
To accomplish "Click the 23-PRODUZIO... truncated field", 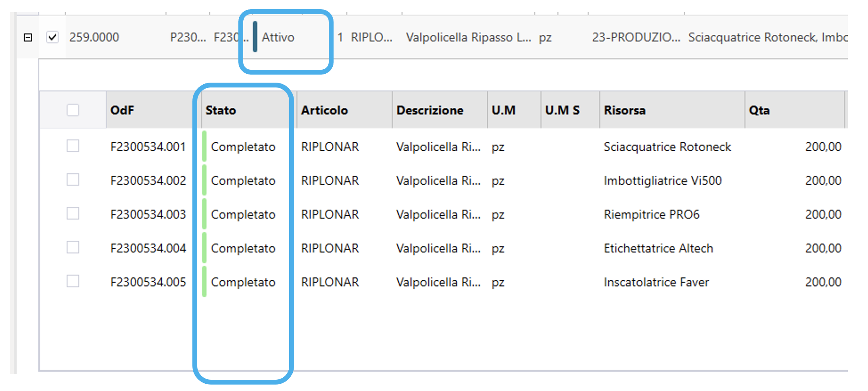I will pos(636,37).
